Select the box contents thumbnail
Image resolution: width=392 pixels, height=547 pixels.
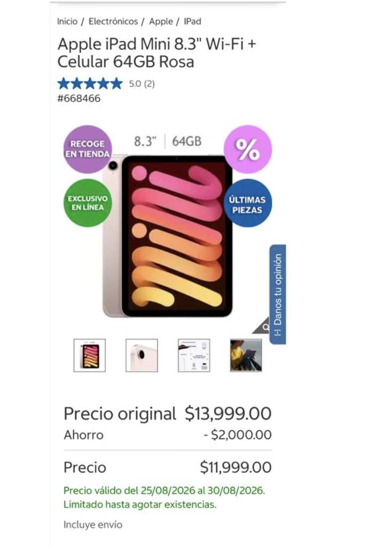194,355
